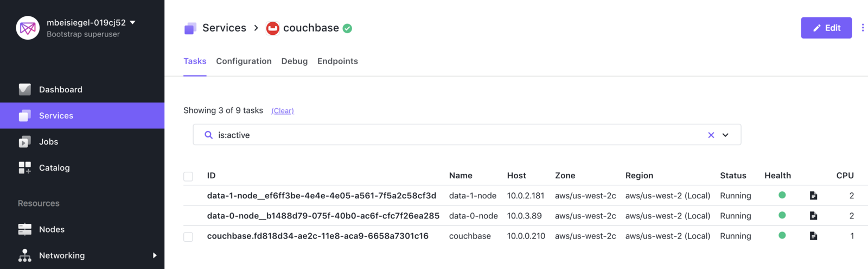Screen dimensions: 868x269
Task: Click the three-dot more actions menu
Action: (x=863, y=28)
